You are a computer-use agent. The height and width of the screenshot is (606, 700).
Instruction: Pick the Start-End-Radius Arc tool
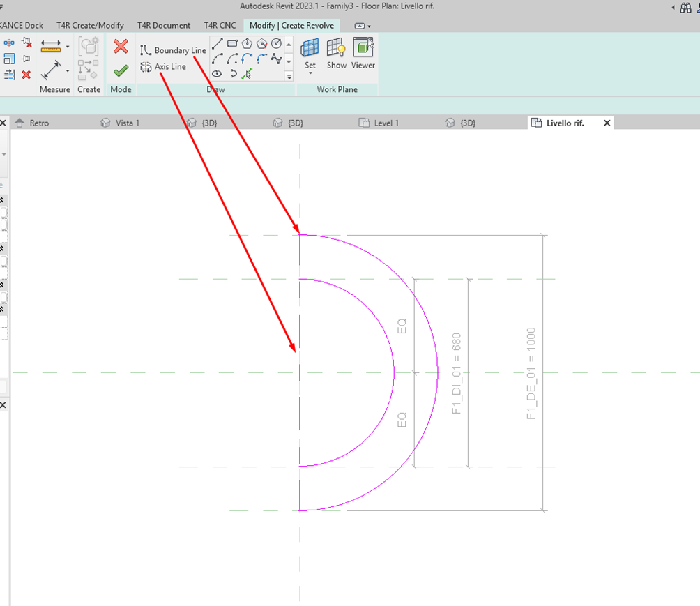(218, 59)
